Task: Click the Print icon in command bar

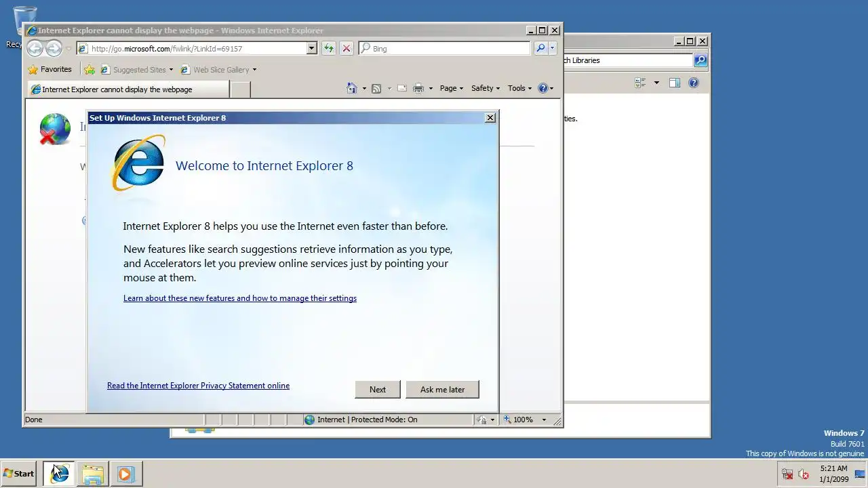Action: click(x=418, y=88)
